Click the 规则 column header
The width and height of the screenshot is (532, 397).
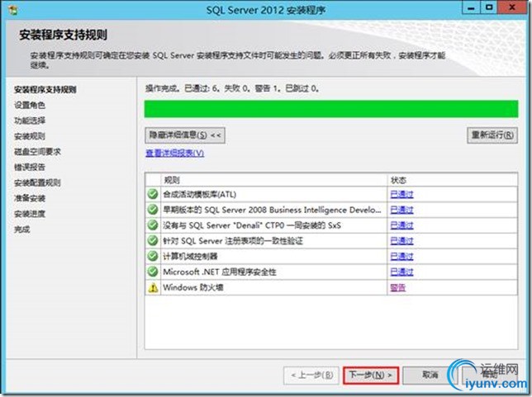[x=273, y=180]
